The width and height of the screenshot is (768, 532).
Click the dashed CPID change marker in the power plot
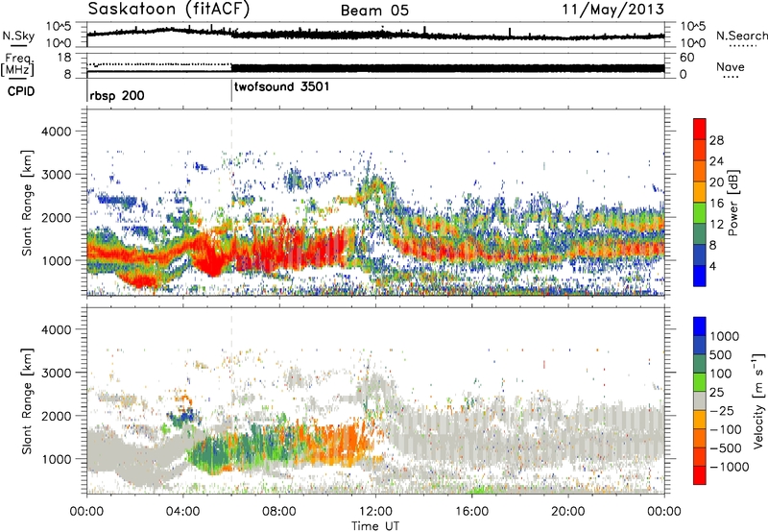[231, 202]
